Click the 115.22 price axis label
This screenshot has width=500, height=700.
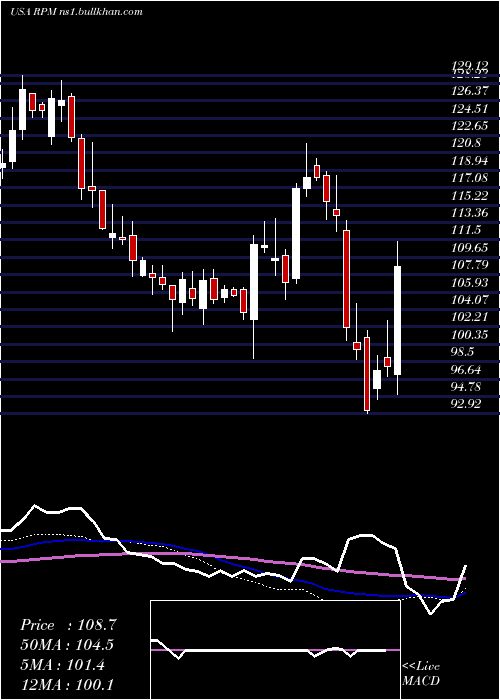[470, 196]
